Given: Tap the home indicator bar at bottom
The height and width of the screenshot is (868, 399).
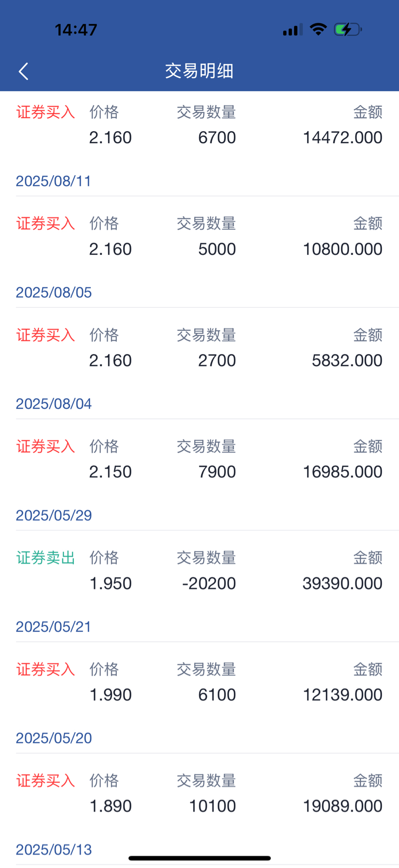Looking at the screenshot, I should (x=199, y=858).
